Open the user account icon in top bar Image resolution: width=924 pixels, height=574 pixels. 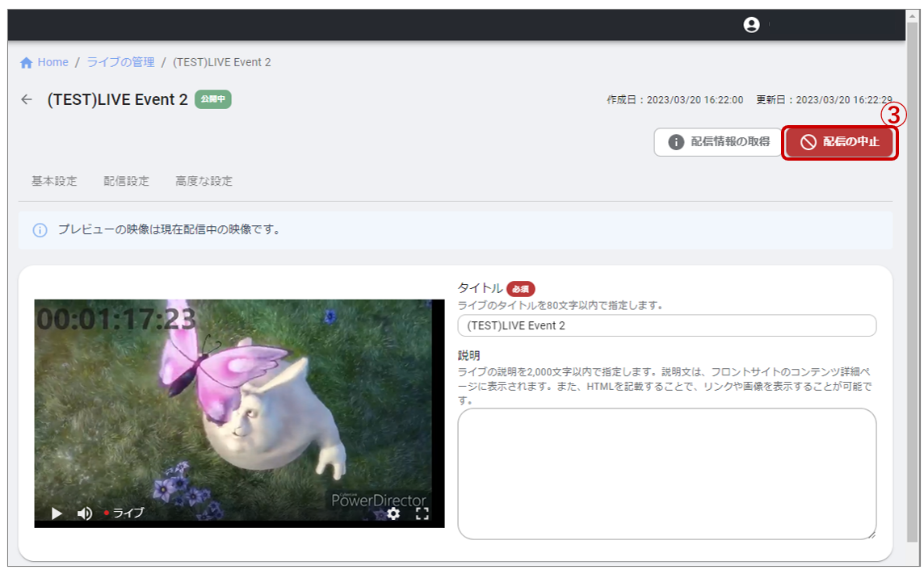pos(751,24)
